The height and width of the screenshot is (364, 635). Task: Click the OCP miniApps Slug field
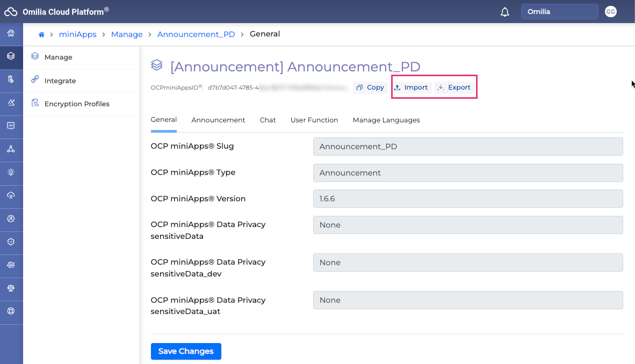(x=467, y=147)
